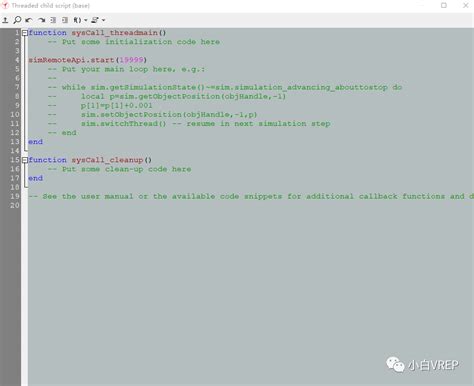Click 'local p=sim.getObjectPosition(objHandle,-1)' line
Image resolution: width=474 pixels, height=386 pixels.
tap(184, 96)
